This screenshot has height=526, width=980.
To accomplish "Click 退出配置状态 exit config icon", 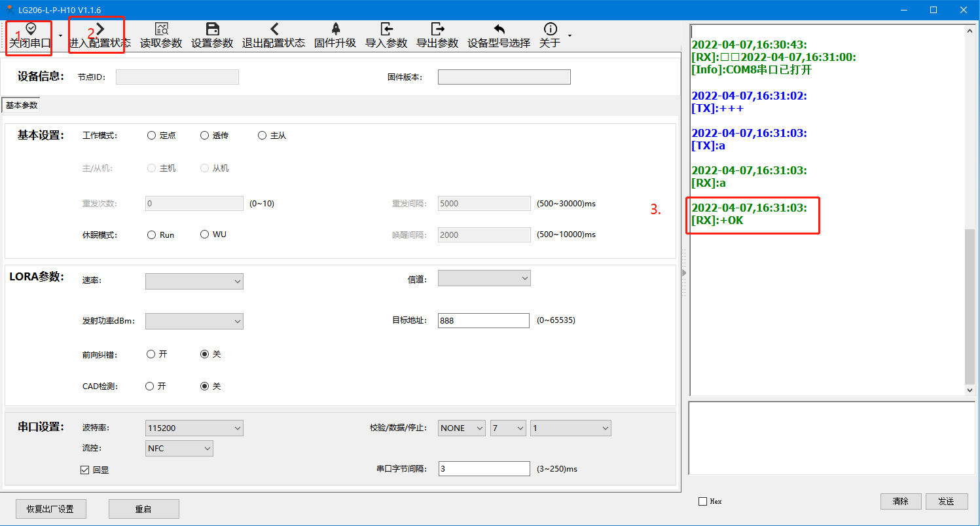I will [274, 29].
